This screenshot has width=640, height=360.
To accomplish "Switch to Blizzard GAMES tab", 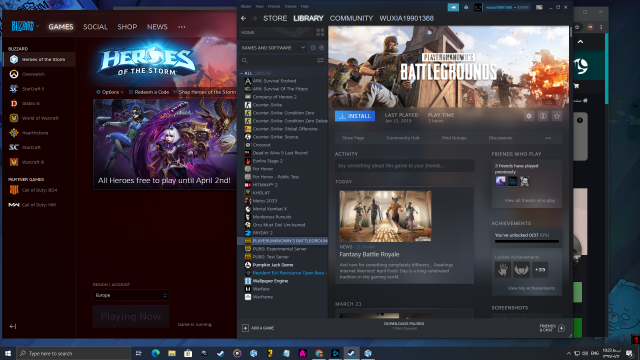I will [61, 27].
